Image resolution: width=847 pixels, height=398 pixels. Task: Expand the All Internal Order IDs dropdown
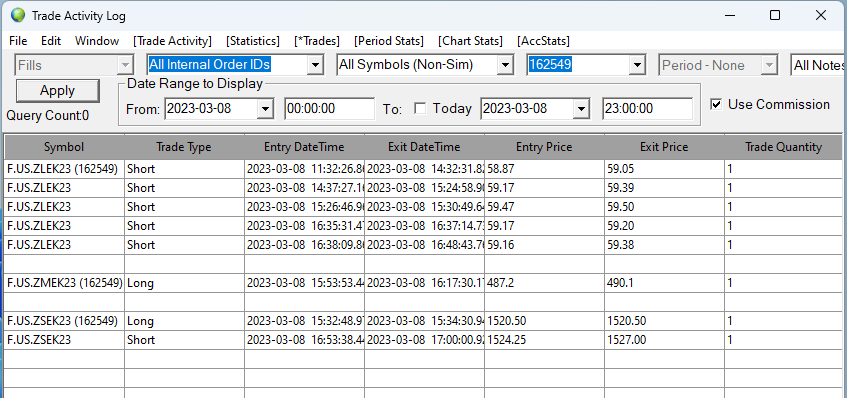[x=315, y=65]
